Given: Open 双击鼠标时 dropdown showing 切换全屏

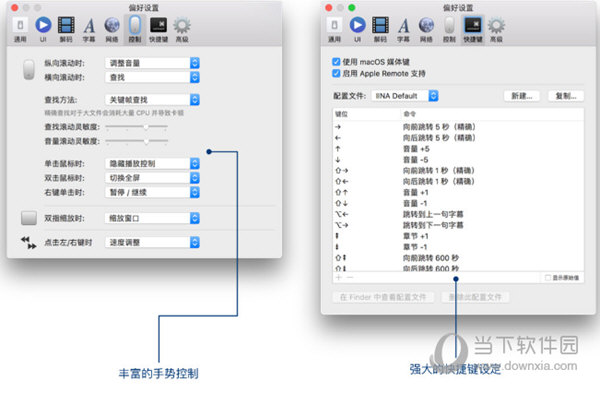Looking at the screenshot, I should point(152,178).
